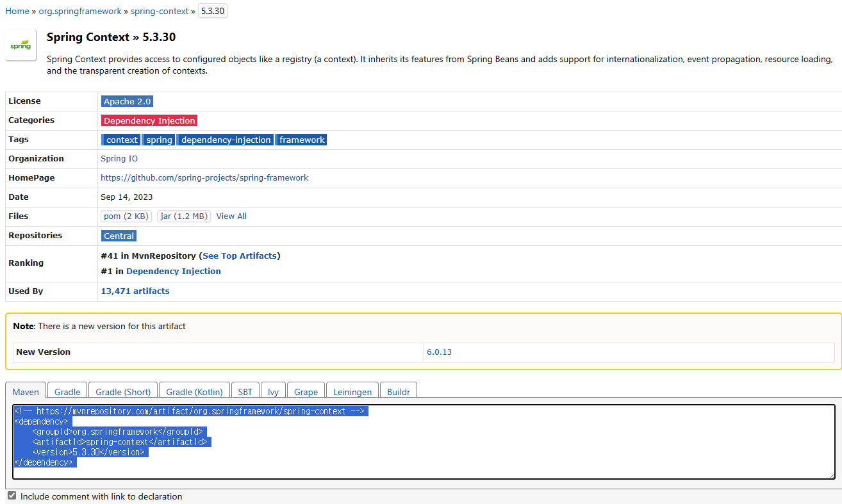Open new version 6.0.13 link
The image size is (842, 504).
click(x=439, y=352)
